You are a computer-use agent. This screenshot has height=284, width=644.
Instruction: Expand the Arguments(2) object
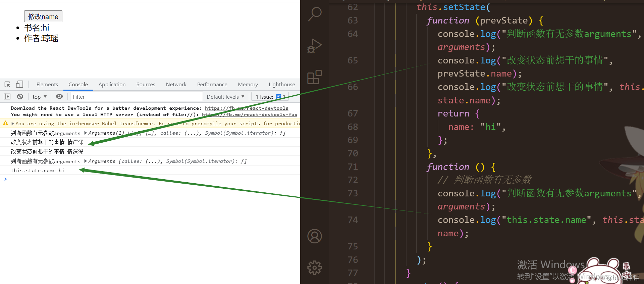click(86, 133)
